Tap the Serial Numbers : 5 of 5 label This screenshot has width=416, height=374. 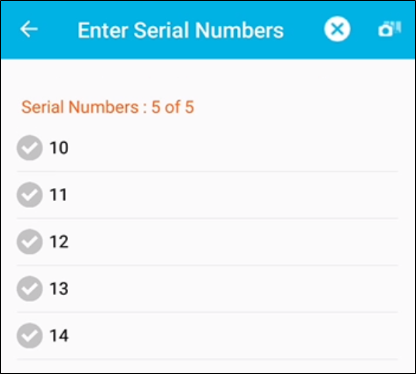click(x=108, y=107)
